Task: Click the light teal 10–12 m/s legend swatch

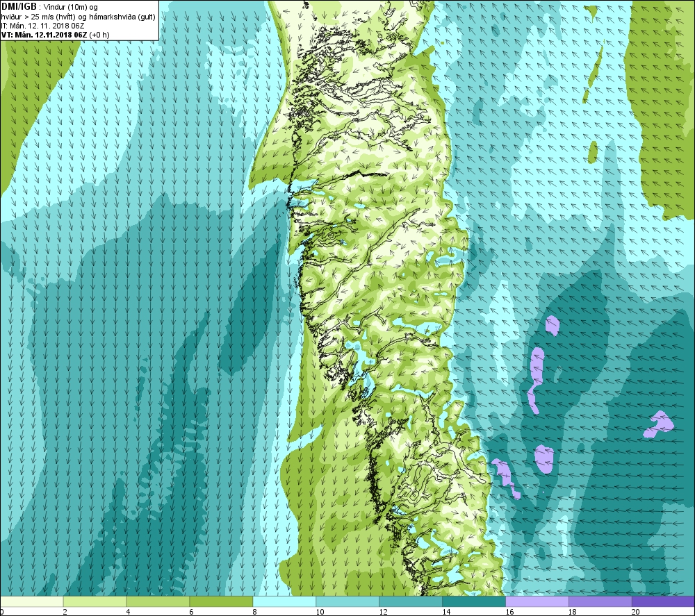Action: [x=347, y=601]
